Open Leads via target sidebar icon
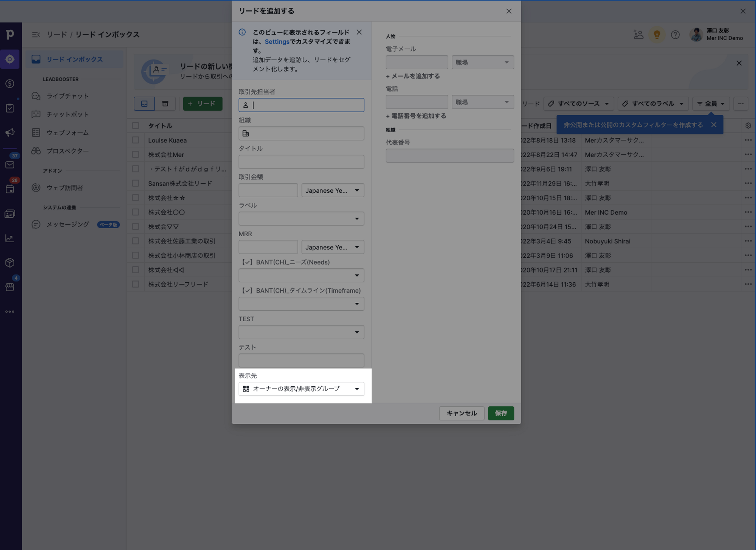 [10, 59]
